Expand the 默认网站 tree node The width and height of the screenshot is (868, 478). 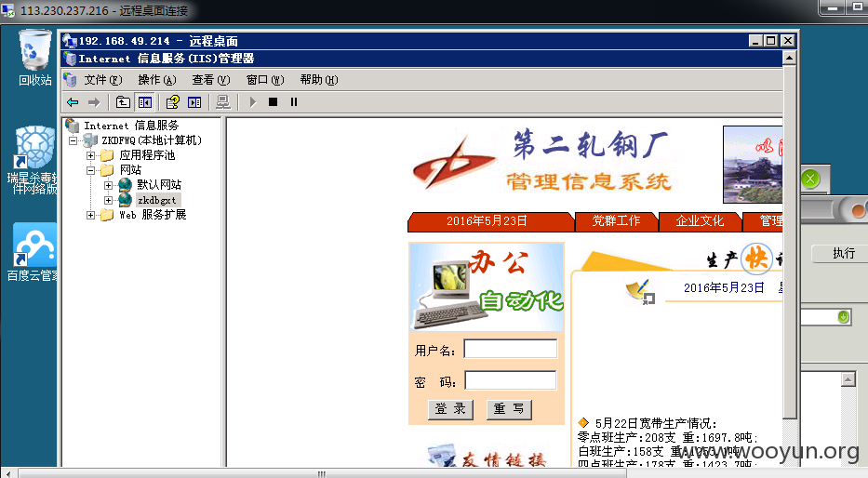(x=109, y=185)
